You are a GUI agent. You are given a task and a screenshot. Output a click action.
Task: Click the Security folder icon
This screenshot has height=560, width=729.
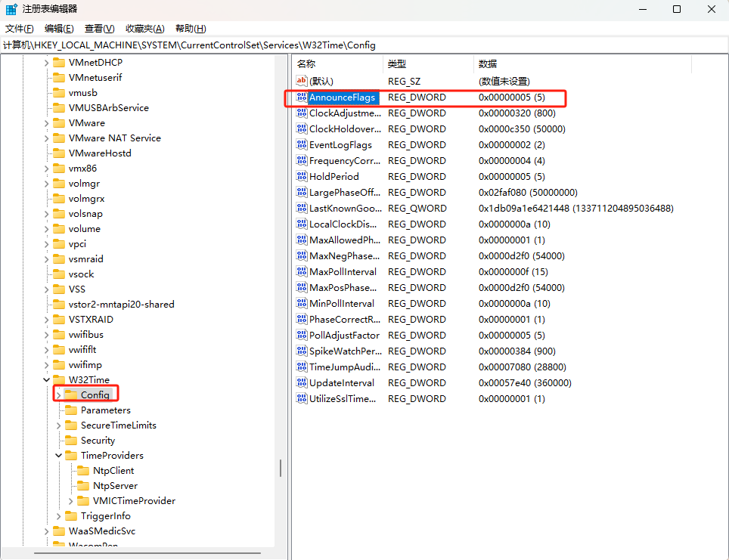point(71,440)
